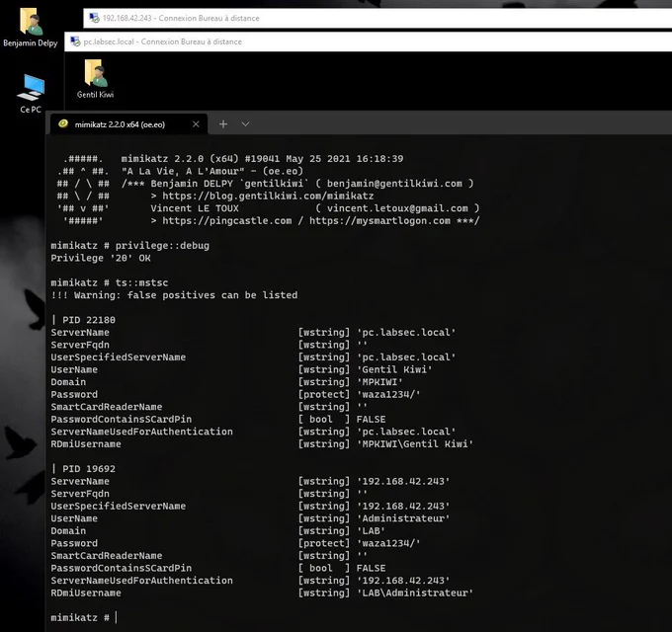This screenshot has height=632, width=672.
Task: Open a new terminal tab with plus button
Action: pyautogui.click(x=223, y=124)
